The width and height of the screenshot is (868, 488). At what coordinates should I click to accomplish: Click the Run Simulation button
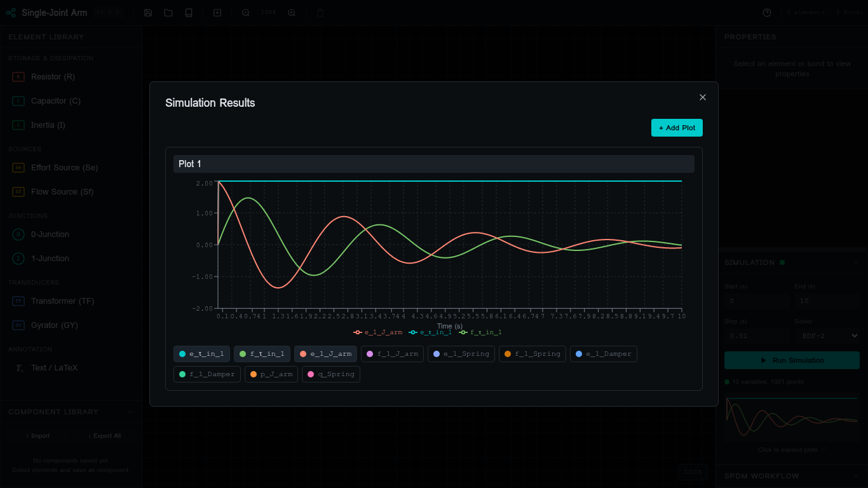792,360
